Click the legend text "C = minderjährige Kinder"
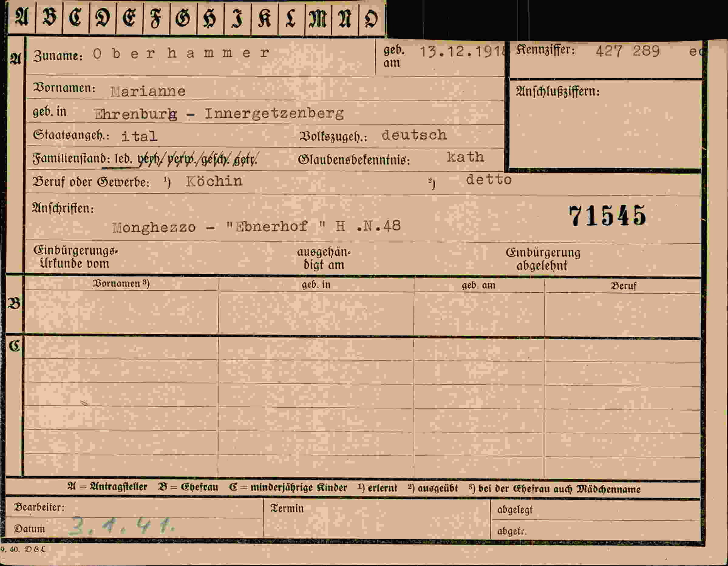 coord(288,488)
